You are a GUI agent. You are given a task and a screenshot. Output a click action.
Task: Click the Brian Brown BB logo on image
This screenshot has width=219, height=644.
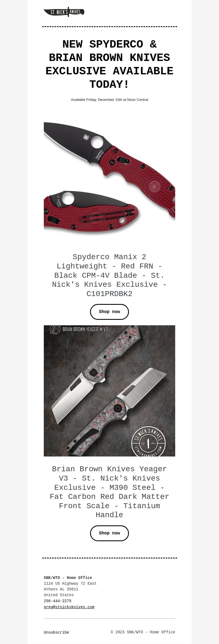55,329
